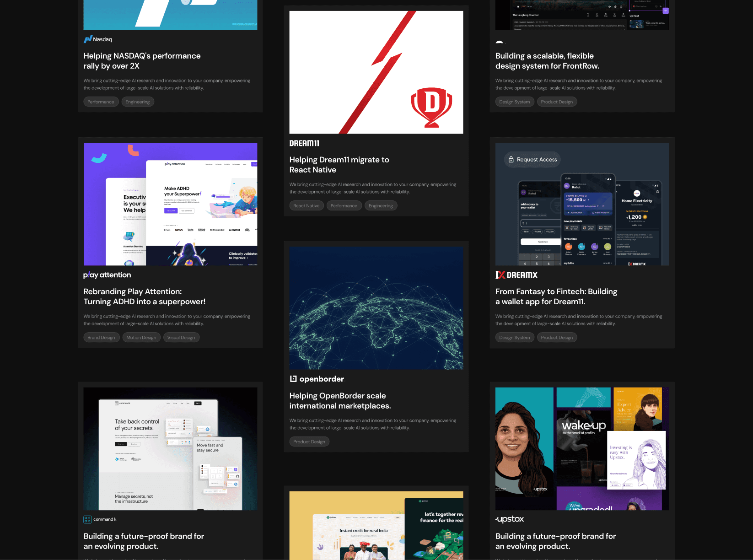Click the description text under the FrontRow title
The height and width of the screenshot is (560, 753).
(579, 84)
